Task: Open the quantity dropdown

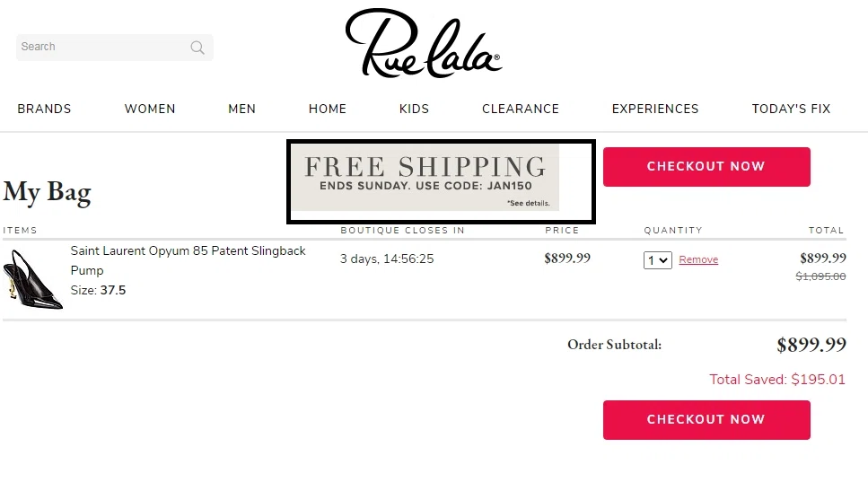Action: 658,260
